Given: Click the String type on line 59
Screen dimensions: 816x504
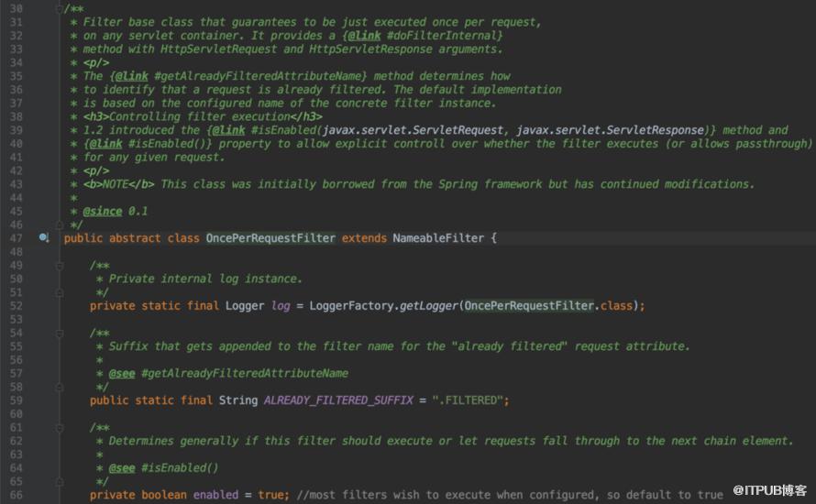Looking at the screenshot, I should tap(237, 400).
